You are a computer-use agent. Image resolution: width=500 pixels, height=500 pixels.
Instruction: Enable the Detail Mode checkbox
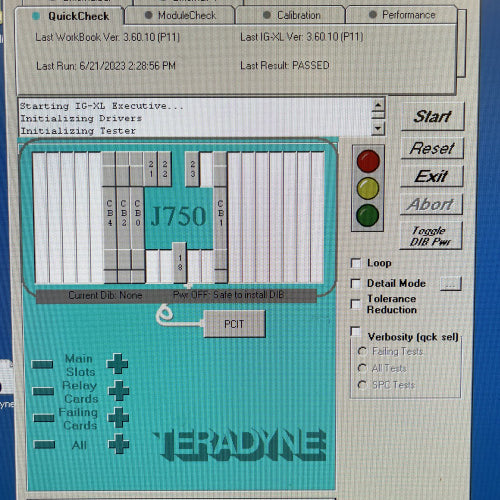356,284
